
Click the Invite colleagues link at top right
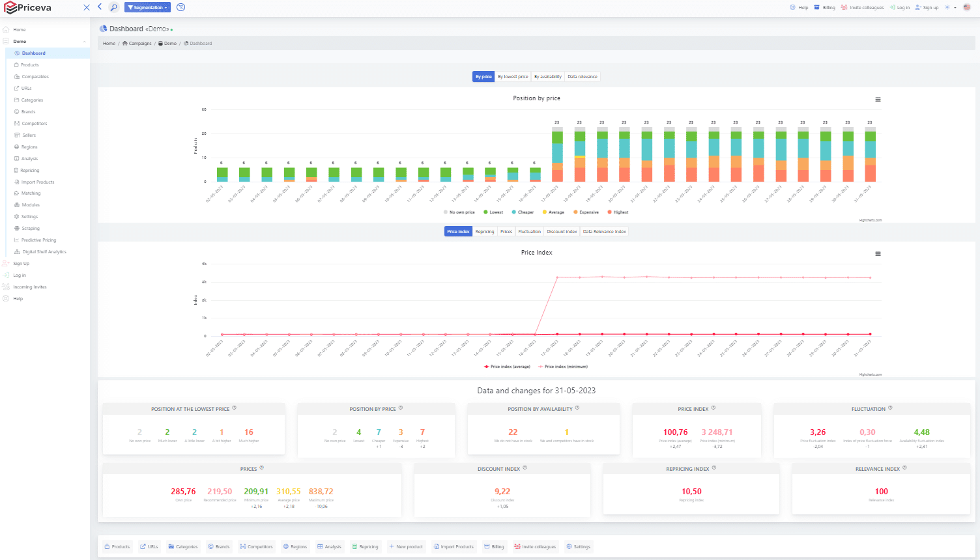(864, 7)
